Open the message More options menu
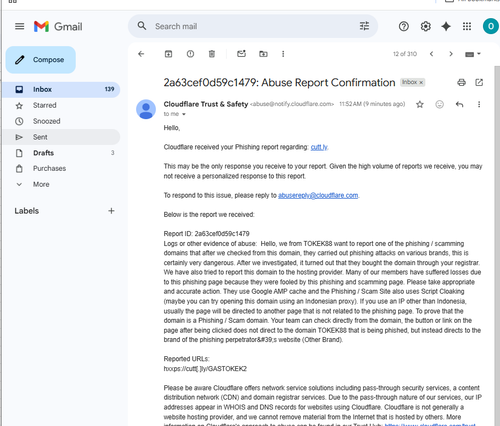The width and height of the screenshot is (500, 426). [479, 104]
